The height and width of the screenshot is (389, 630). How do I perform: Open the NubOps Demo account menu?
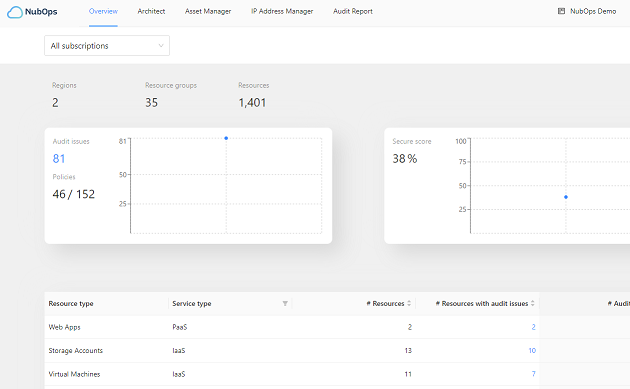click(593, 11)
